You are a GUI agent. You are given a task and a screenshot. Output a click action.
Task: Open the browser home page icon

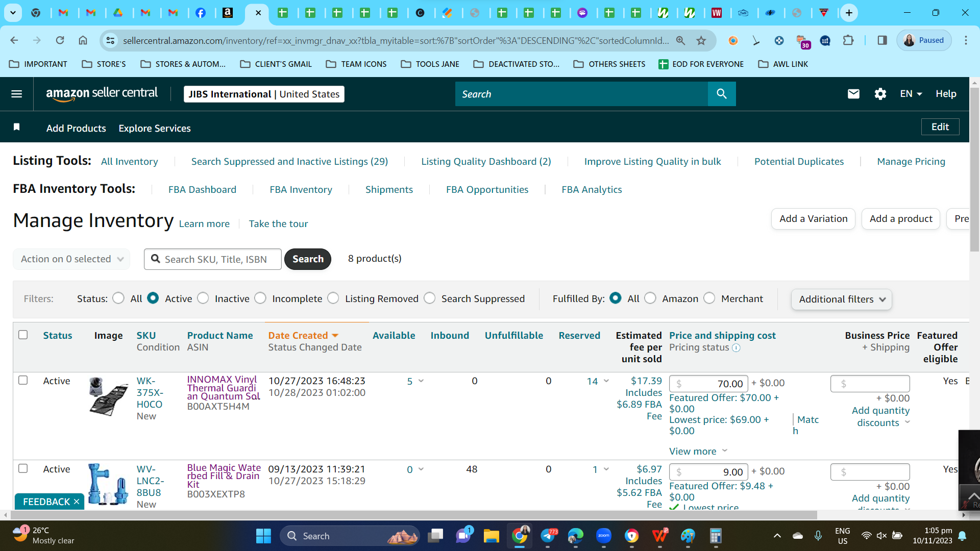point(83,40)
